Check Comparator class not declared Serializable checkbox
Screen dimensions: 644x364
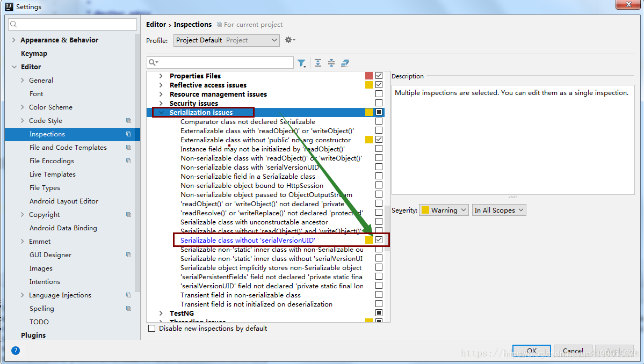click(379, 121)
